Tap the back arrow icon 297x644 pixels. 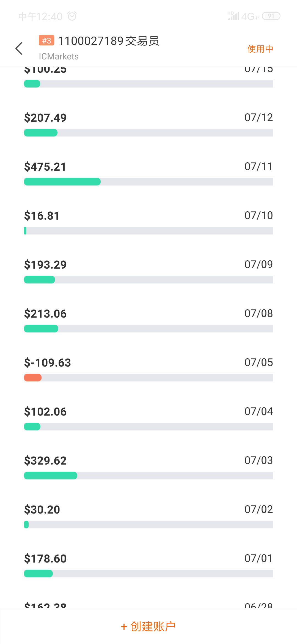click(x=19, y=49)
